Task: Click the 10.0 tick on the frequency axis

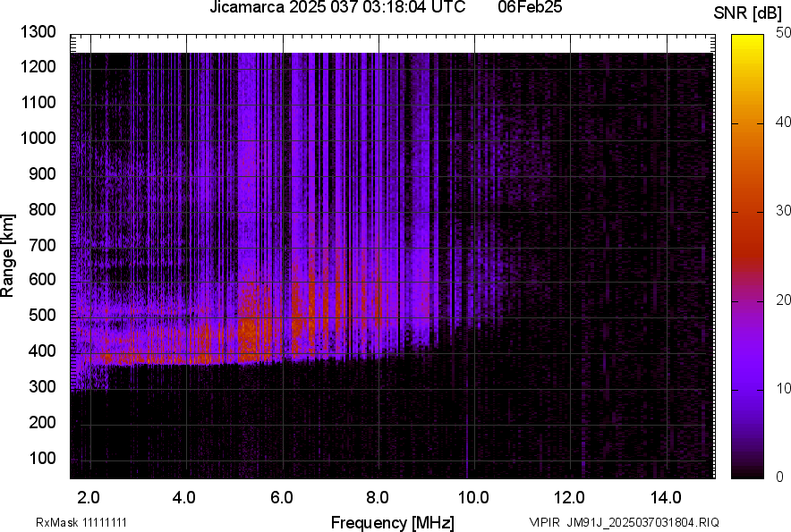Action: pyautogui.click(x=472, y=497)
